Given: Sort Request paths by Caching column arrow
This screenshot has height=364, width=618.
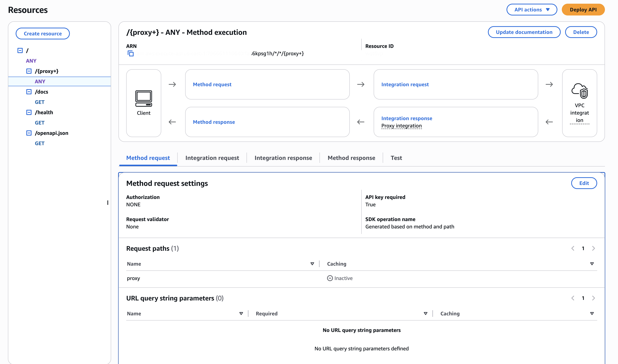Looking at the screenshot, I should pyautogui.click(x=592, y=264).
